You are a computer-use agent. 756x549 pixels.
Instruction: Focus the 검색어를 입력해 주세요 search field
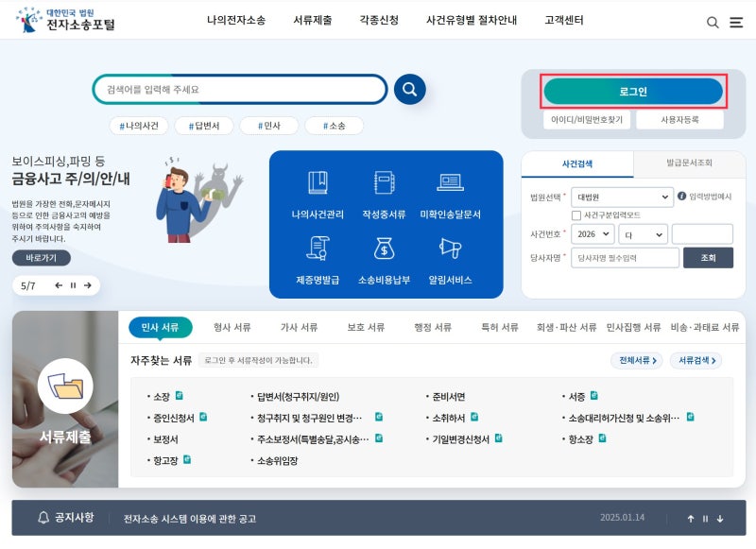point(240,89)
